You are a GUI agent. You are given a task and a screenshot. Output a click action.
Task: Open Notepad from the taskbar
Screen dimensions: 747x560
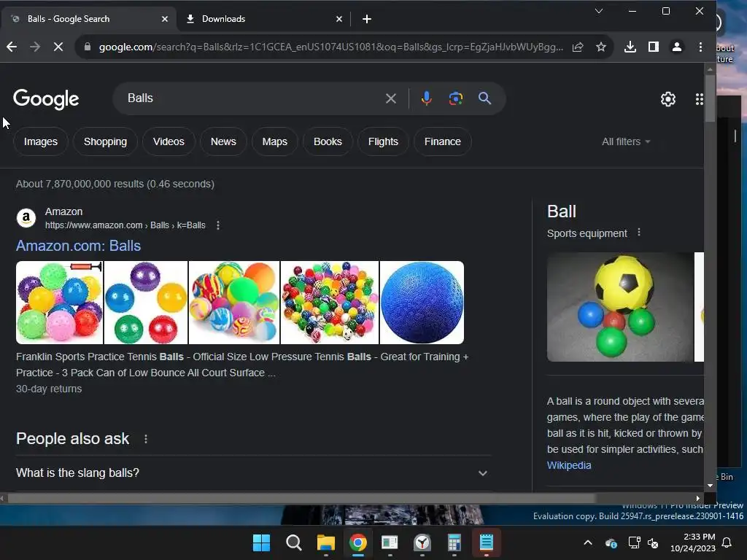click(x=487, y=542)
